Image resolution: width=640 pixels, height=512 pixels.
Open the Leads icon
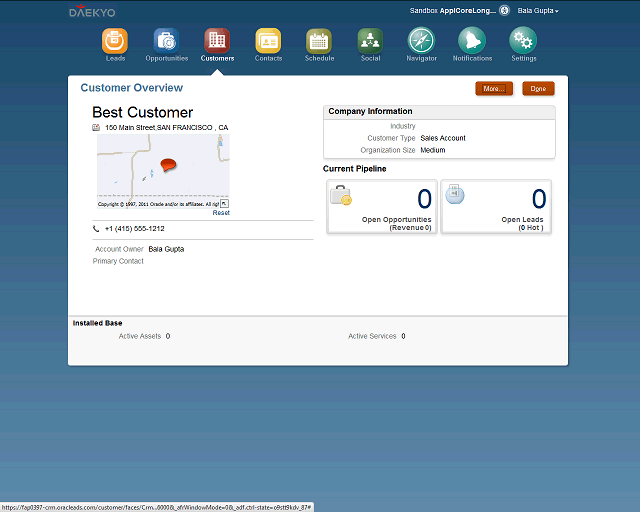115,40
